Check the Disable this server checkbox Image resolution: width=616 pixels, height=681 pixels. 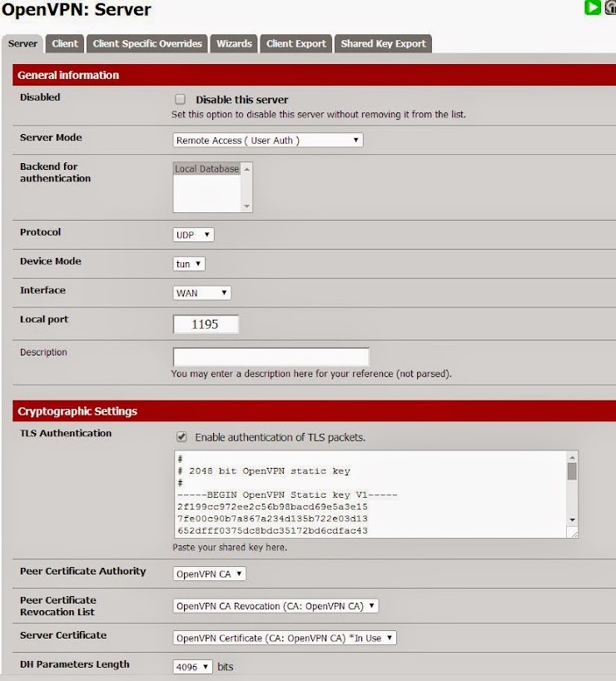pyautogui.click(x=181, y=99)
